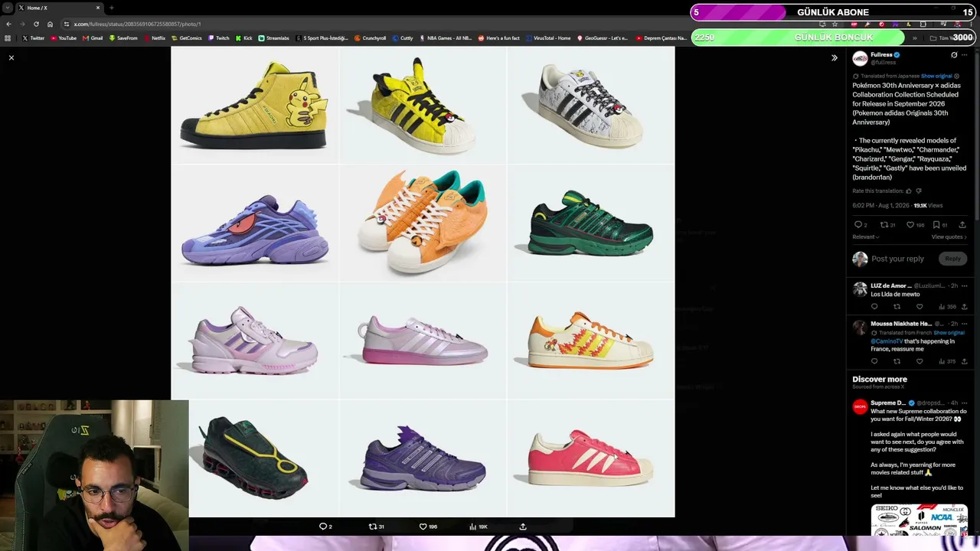The width and height of the screenshot is (980, 551).
Task: Collapse the tweet sidebar with the double-chevron icon
Action: pos(835,57)
